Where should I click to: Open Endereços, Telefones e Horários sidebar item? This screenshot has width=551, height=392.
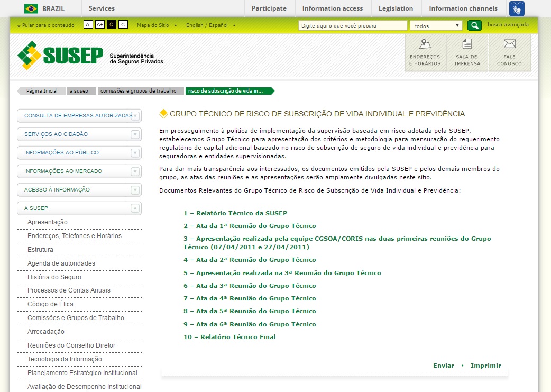pos(75,236)
